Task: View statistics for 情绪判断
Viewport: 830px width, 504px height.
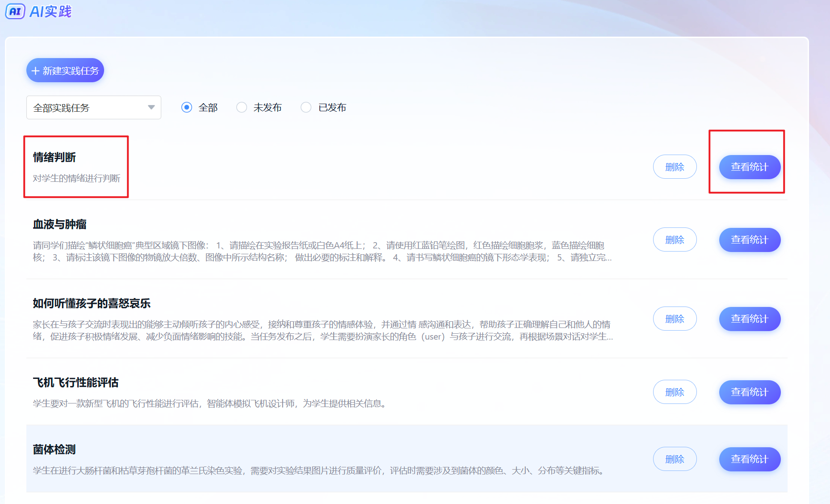Action: coord(749,167)
